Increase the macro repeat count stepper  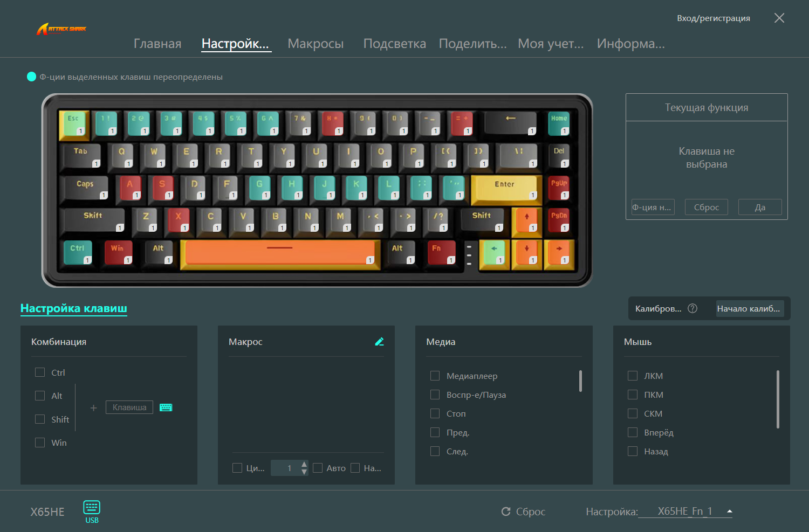click(304, 464)
